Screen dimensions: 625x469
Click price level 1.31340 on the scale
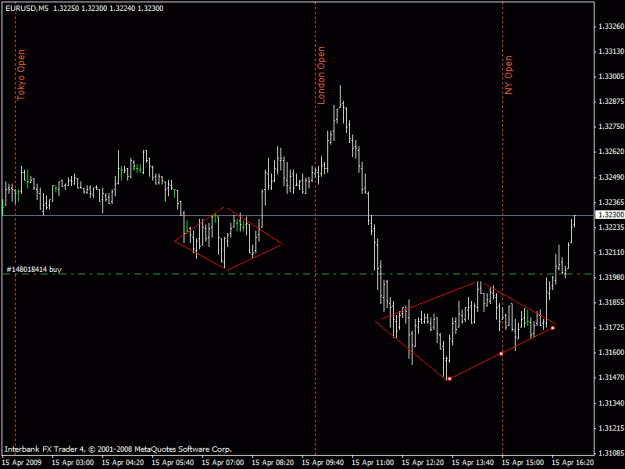pyautogui.click(x=611, y=403)
